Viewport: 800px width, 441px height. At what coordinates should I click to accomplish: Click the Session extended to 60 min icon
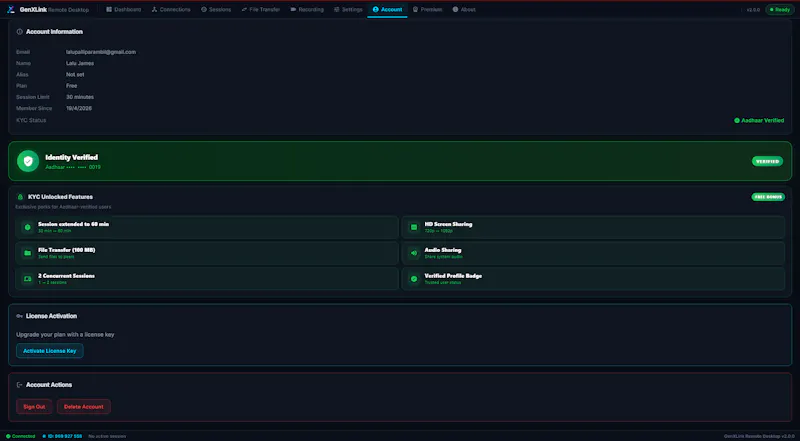coord(28,227)
